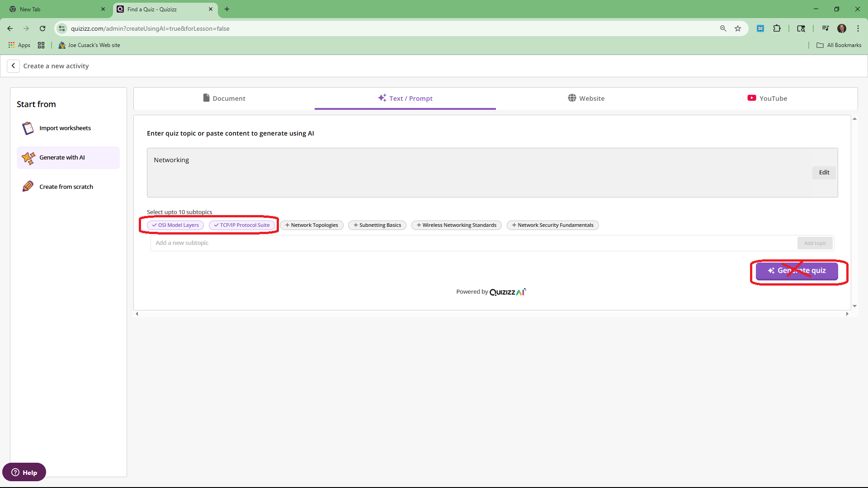Open the All Bookmarks folder
868x488 pixels.
pos(839,45)
